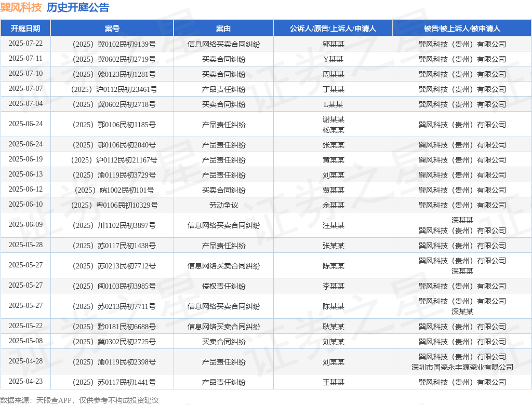
Task: Click plaintiff 余某某
Action: click(x=333, y=205)
